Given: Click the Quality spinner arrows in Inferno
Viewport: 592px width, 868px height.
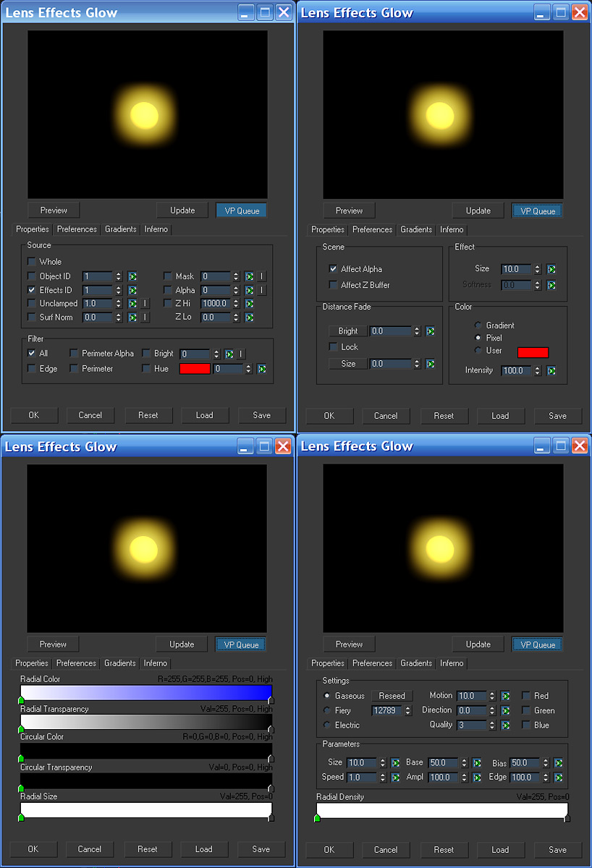Looking at the screenshot, I should [492, 725].
